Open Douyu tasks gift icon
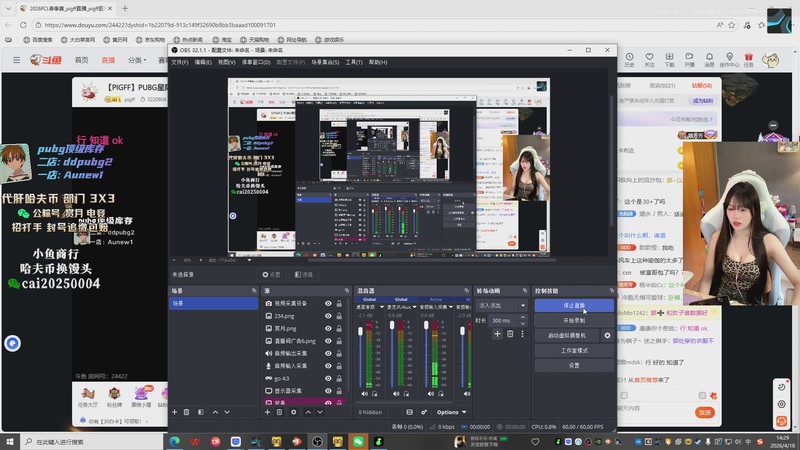The image size is (800, 450). pos(748,60)
